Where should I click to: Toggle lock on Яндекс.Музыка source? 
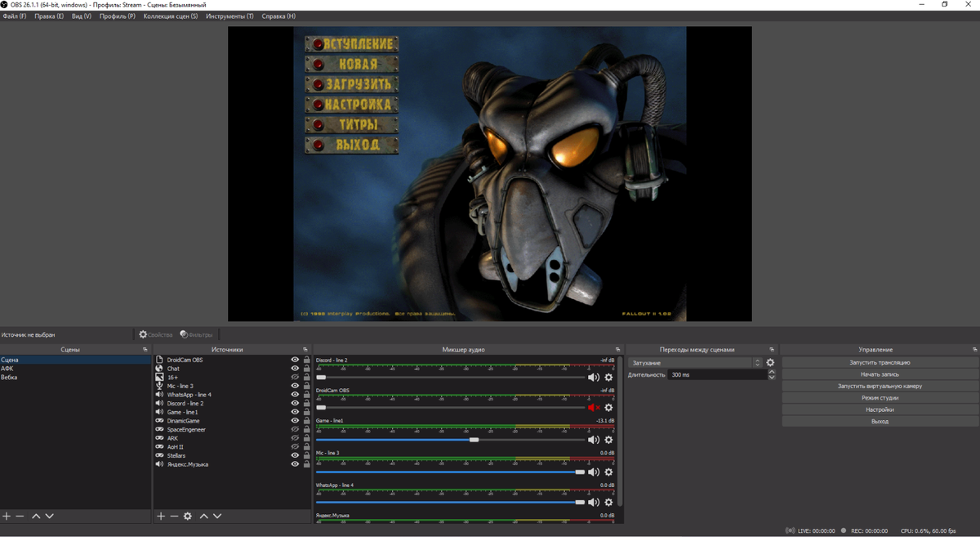coord(307,464)
